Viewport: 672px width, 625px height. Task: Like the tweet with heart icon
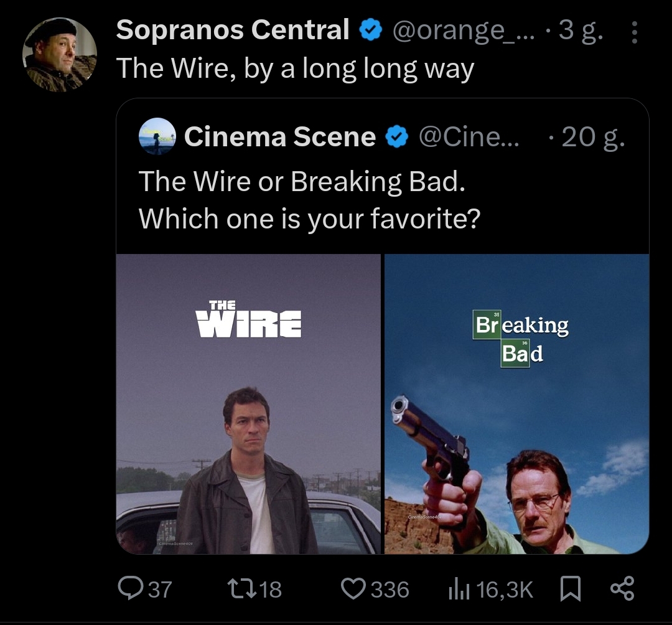tap(353, 589)
